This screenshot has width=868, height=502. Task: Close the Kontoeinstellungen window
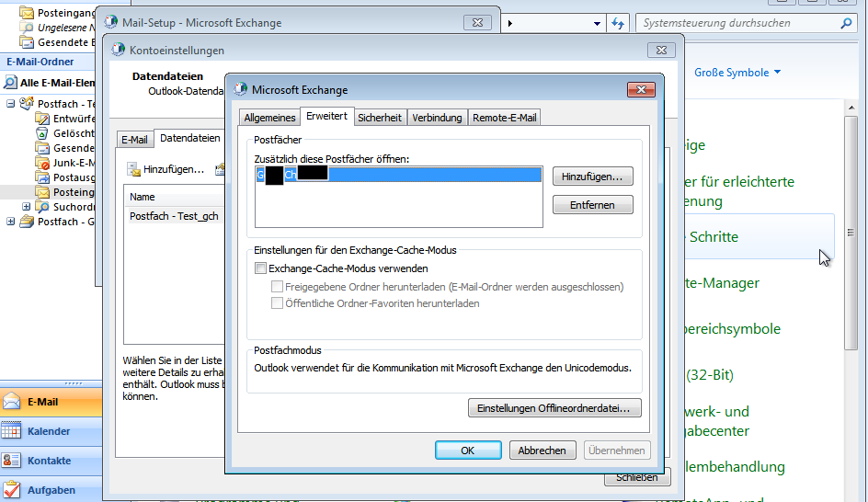[x=661, y=51]
